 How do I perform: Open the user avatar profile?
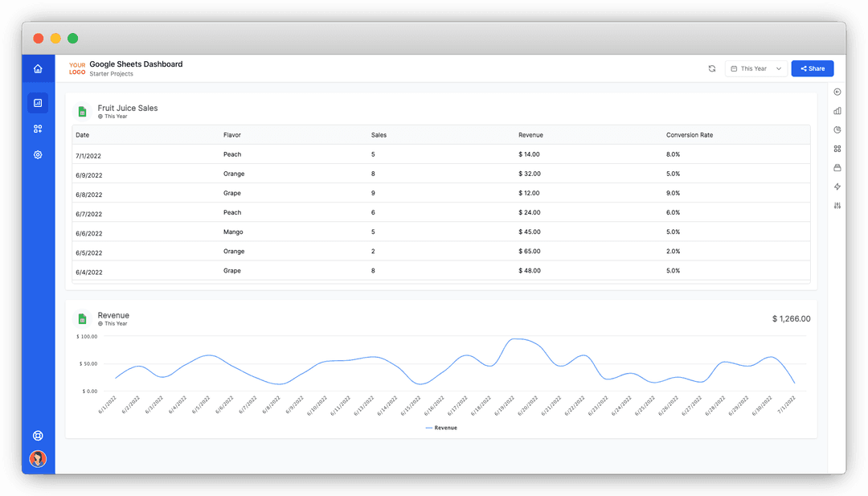[x=38, y=459]
